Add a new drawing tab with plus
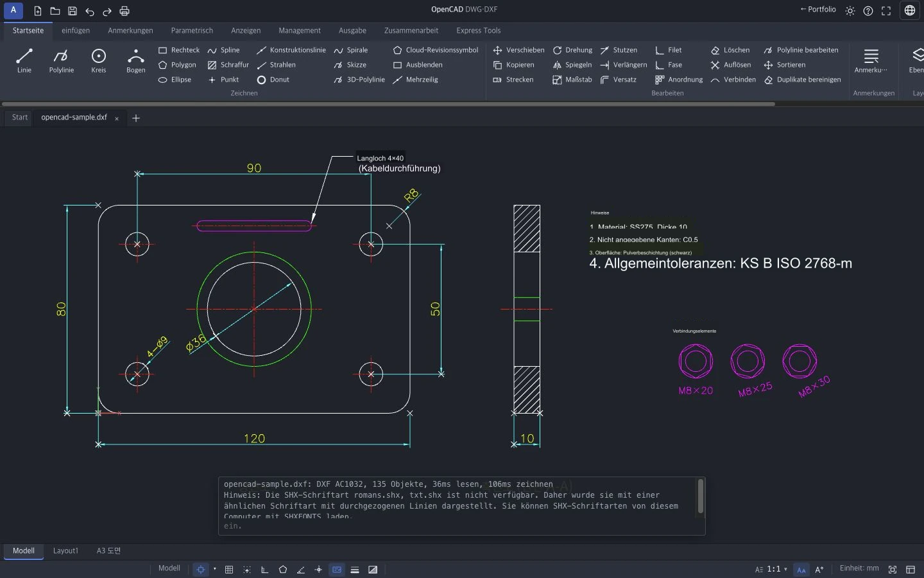 point(136,118)
